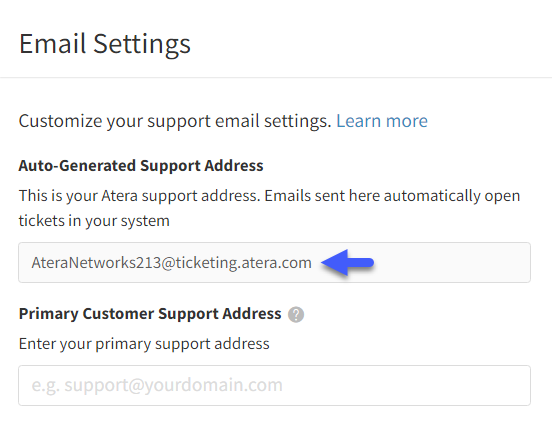552x430 pixels.
Task: Select the auto-generated Atera support address field
Action: (x=275, y=262)
